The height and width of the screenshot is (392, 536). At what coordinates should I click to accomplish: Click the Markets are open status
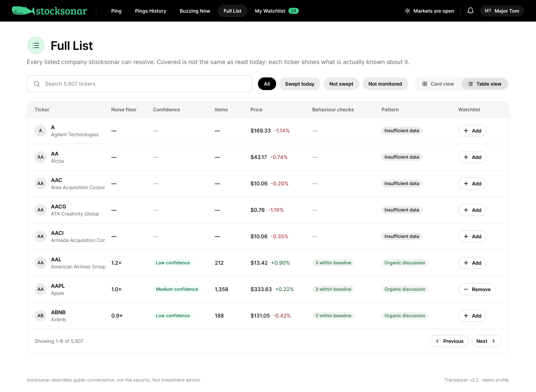430,11
